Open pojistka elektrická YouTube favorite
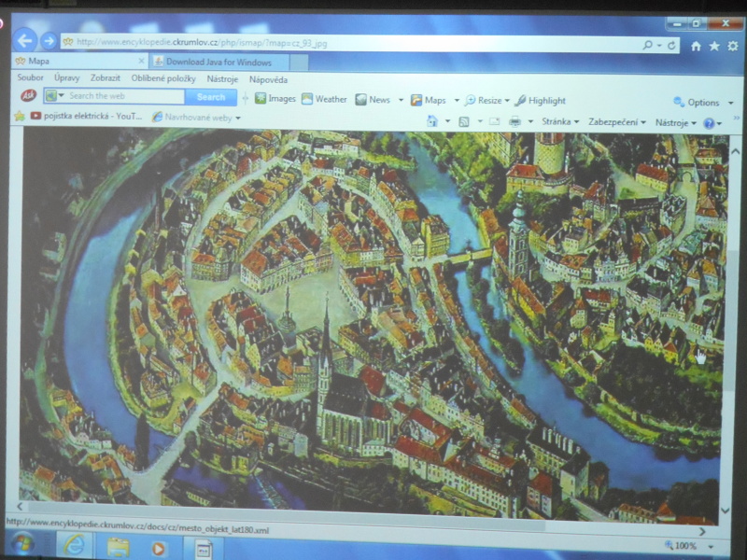Screen dimensions: 747x560 86,116
